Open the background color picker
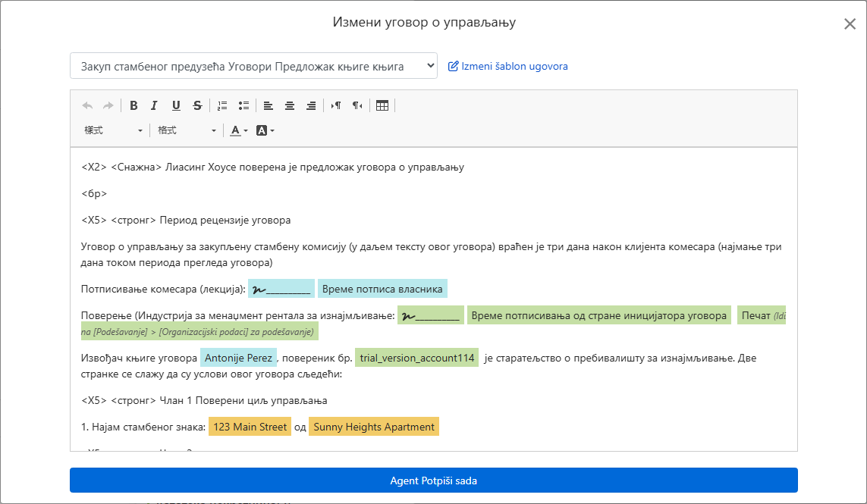This screenshot has width=867, height=504. coord(265,130)
